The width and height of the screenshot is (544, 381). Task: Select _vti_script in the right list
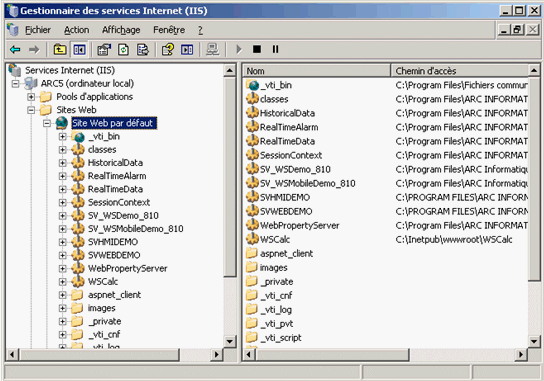[281, 337]
